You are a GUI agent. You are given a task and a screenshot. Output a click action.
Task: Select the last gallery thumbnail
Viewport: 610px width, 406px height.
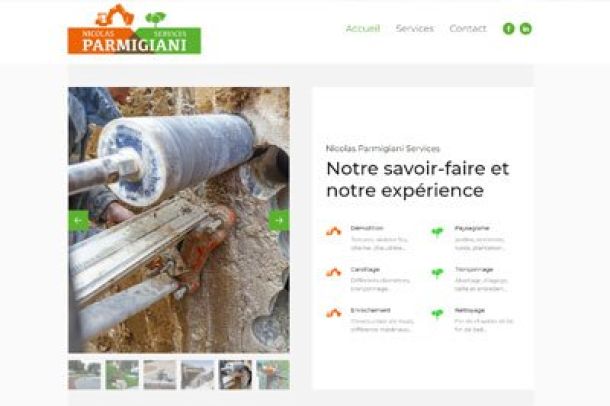273,375
